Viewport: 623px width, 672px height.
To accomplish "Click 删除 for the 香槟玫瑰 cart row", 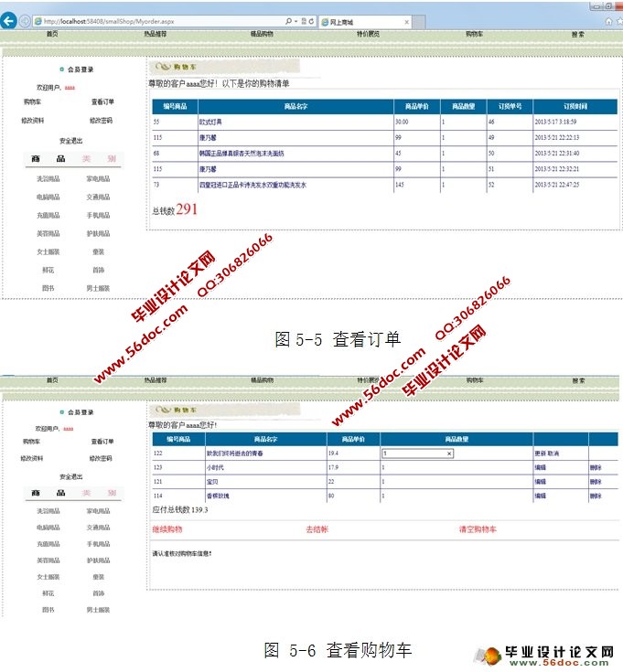I will click(596, 496).
